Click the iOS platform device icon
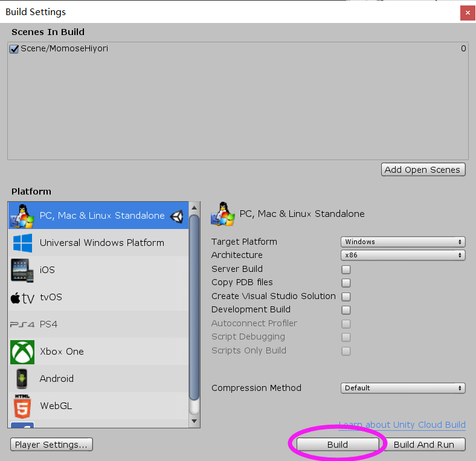Image resolution: width=476 pixels, height=461 pixels. pos(22,270)
